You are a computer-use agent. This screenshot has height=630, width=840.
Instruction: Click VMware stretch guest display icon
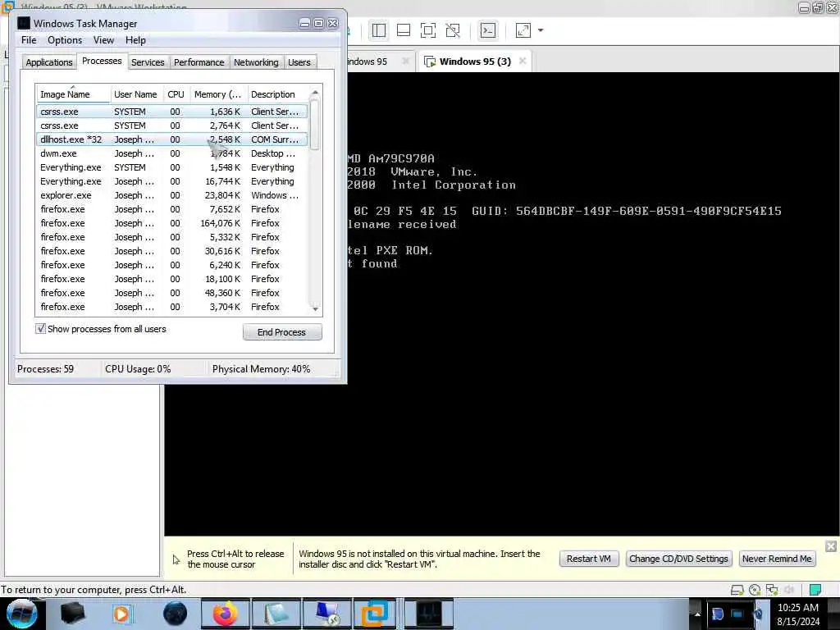pyautogui.click(x=523, y=30)
